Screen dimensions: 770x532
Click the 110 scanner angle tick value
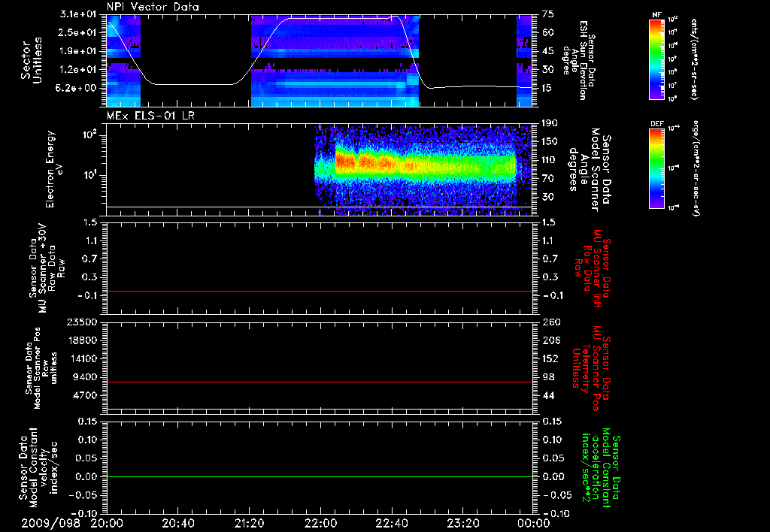pyautogui.click(x=550, y=160)
